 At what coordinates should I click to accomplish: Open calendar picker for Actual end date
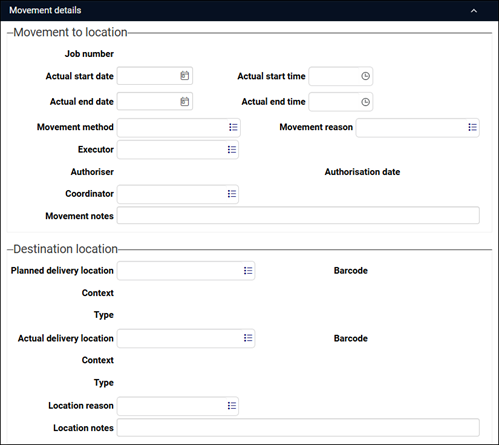tap(185, 101)
